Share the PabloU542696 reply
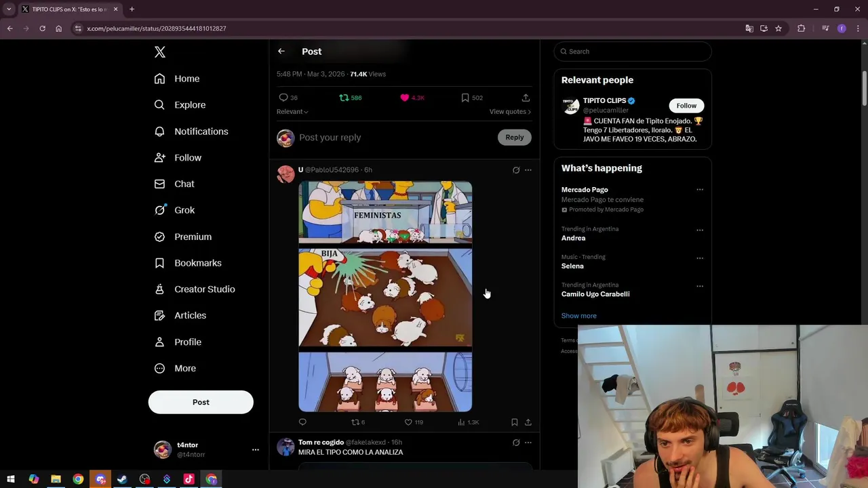 pos(528,422)
